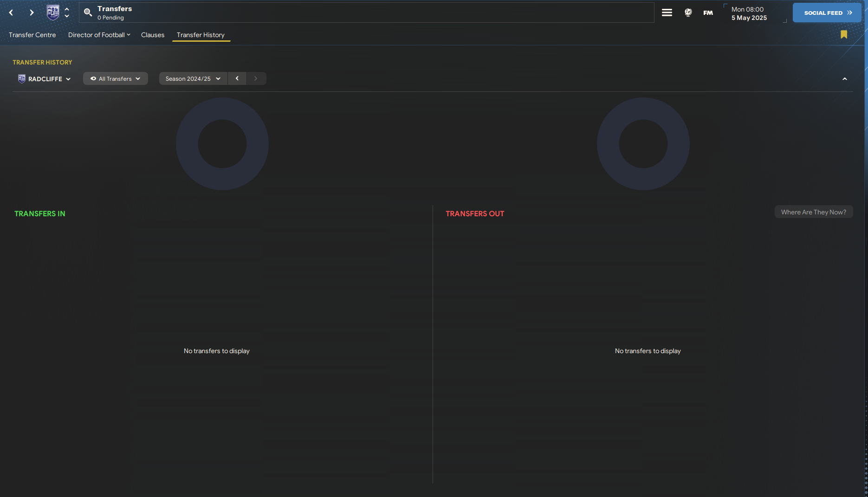The height and width of the screenshot is (497, 868).
Task: Collapse the Transfer History panel chevron
Action: [x=845, y=79]
